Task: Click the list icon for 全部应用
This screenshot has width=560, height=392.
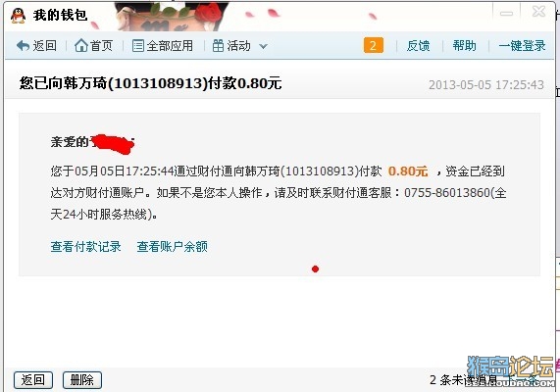Action: click(138, 46)
